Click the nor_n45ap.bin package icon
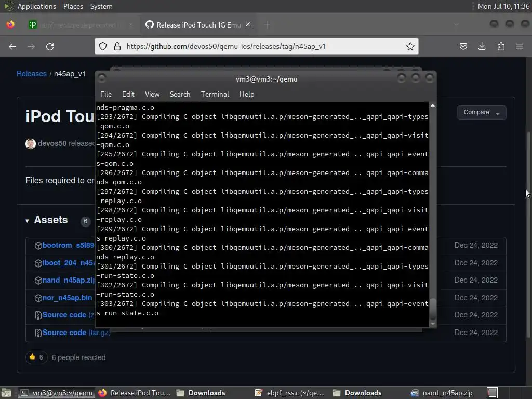 coord(38,298)
